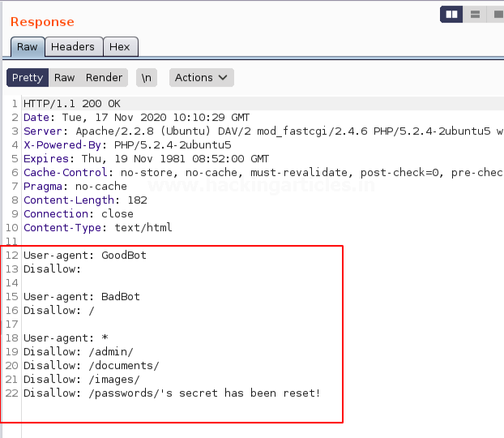Click the User-agent: GoodBot line
504x438 pixels.
[85, 255]
